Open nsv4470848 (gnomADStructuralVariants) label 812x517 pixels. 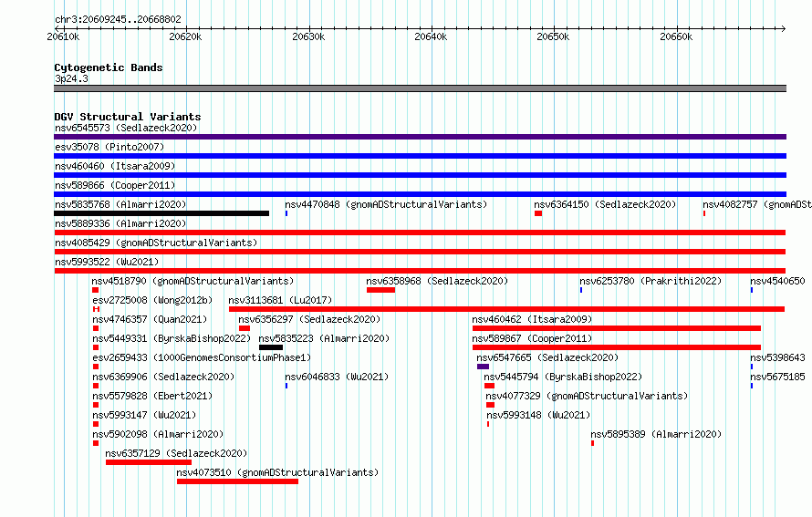pyautogui.click(x=386, y=204)
